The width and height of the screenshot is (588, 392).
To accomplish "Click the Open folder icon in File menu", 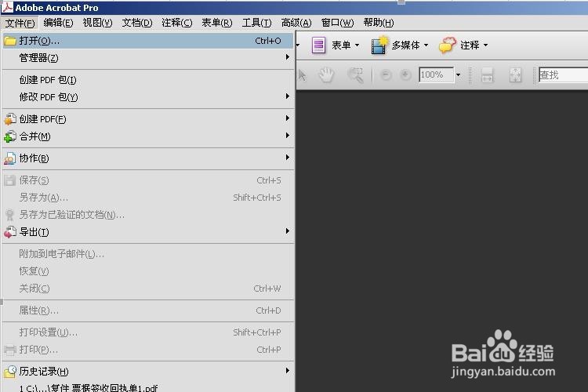I will [9, 41].
